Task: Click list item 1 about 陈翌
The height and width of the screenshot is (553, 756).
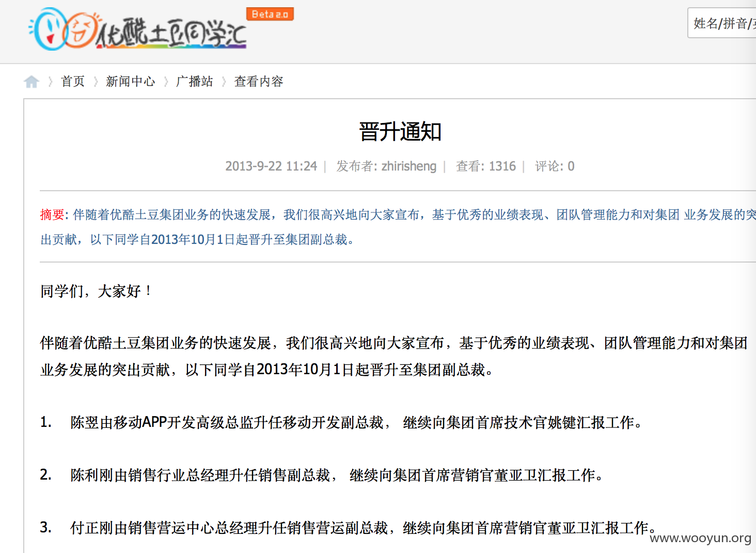Action: pos(341,423)
